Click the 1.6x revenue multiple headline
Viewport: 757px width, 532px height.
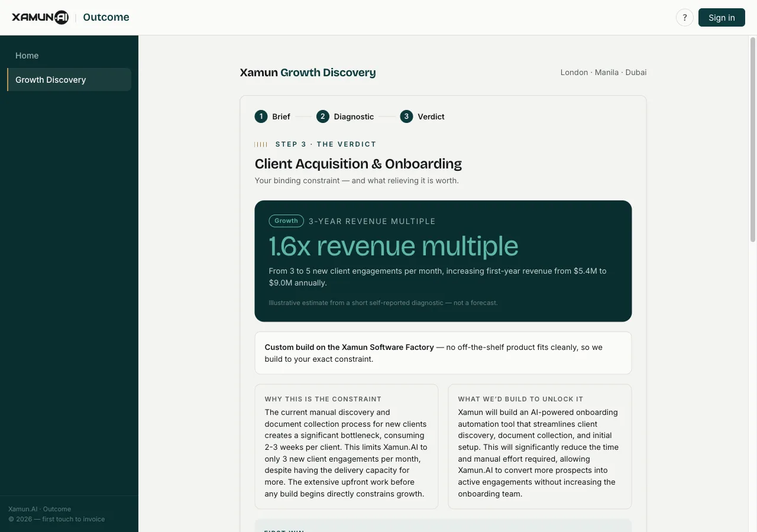393,246
